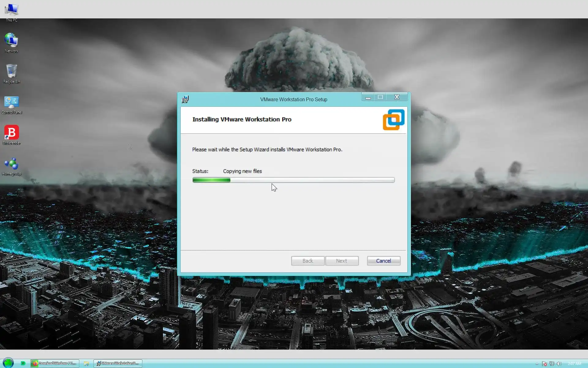
Task: Launch Bitdefender from the desktop
Action: tap(12, 133)
